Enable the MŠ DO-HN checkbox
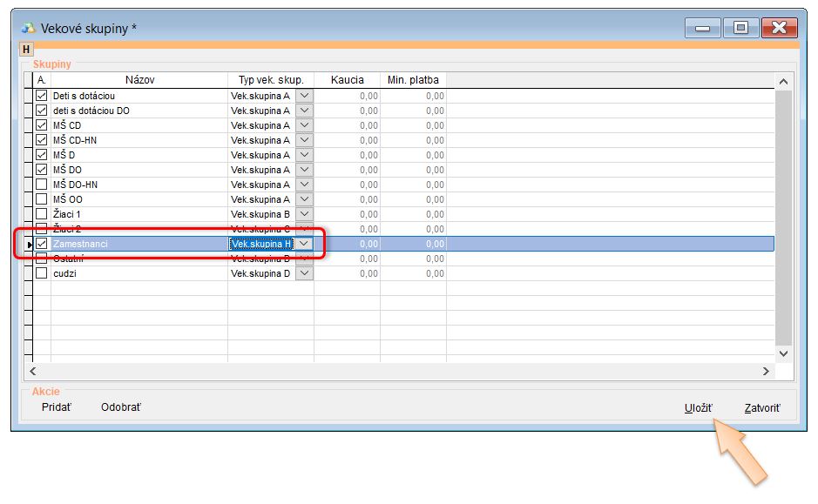818x504 pixels. pos(41,185)
